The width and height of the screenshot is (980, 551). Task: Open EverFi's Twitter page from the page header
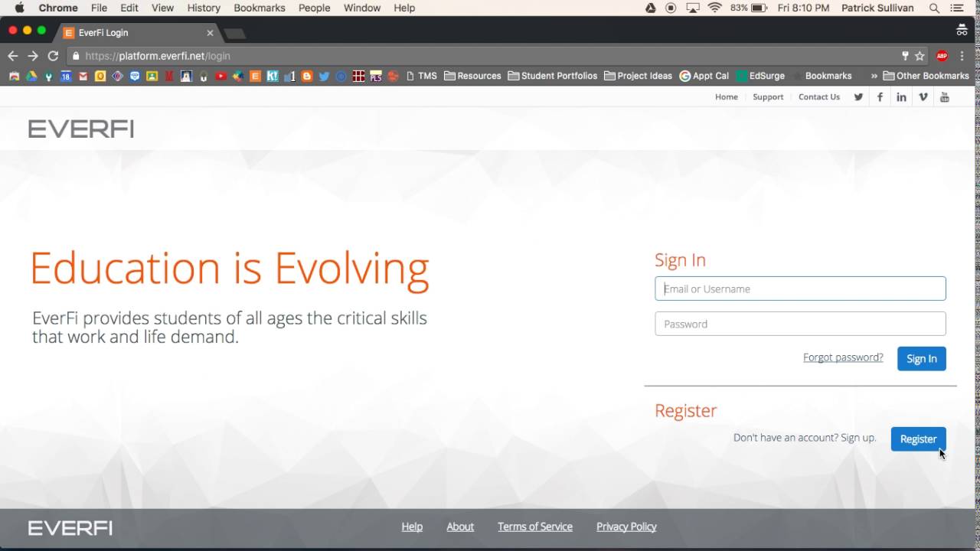click(x=858, y=97)
